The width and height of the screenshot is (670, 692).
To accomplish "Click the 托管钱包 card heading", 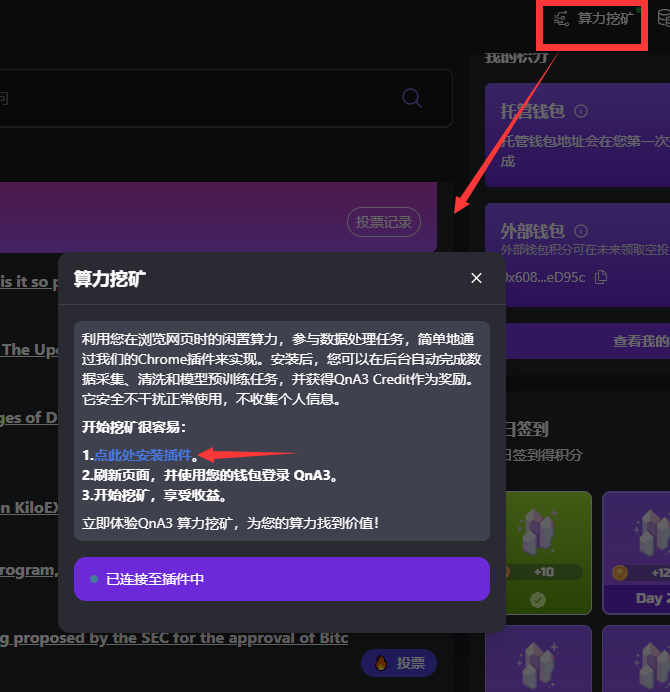I will [x=532, y=111].
